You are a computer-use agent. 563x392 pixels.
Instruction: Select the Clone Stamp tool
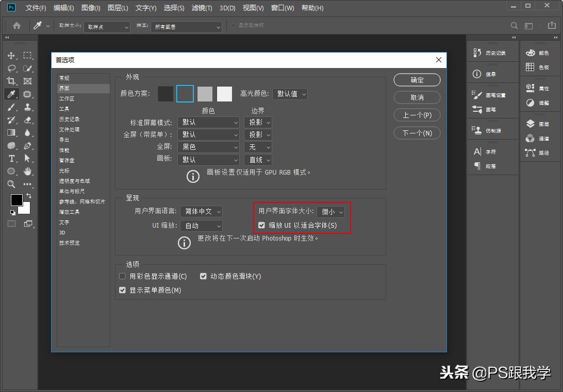27,108
